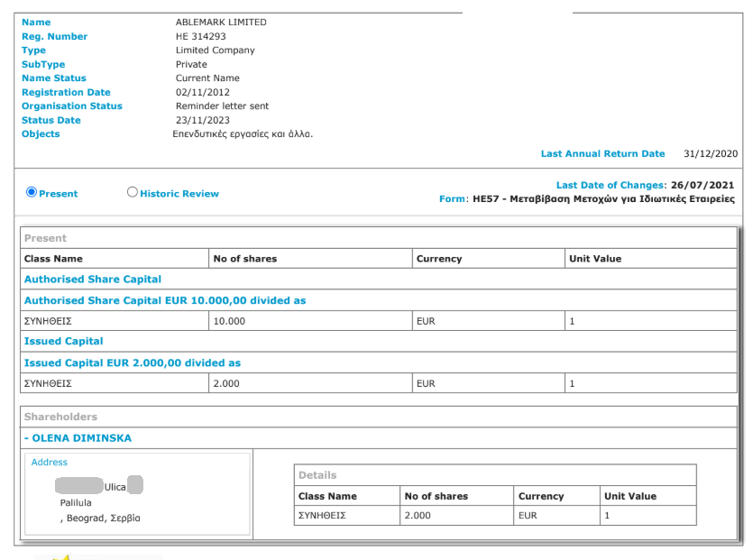Click the Objects label
Image resolution: width=753 pixels, height=560 pixels.
[41, 134]
